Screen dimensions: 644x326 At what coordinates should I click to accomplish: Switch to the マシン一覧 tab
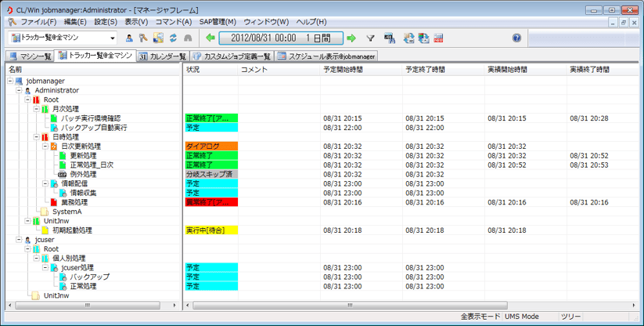point(31,56)
